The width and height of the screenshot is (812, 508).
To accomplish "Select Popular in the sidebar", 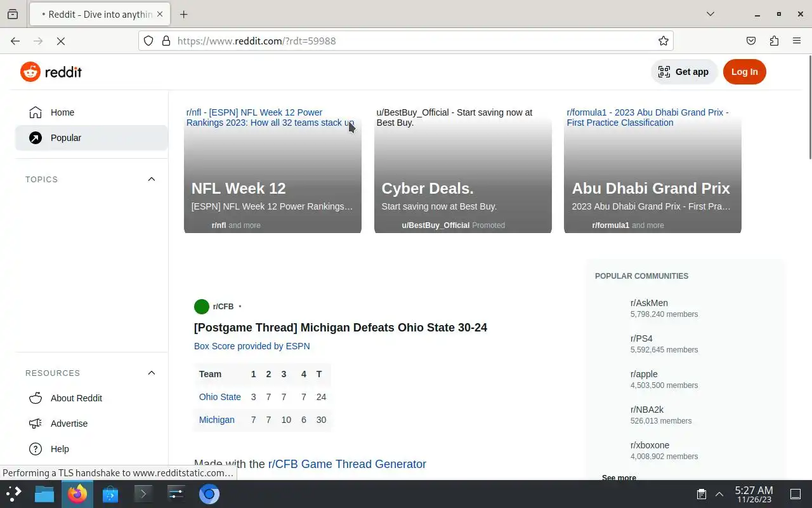I will click(91, 138).
